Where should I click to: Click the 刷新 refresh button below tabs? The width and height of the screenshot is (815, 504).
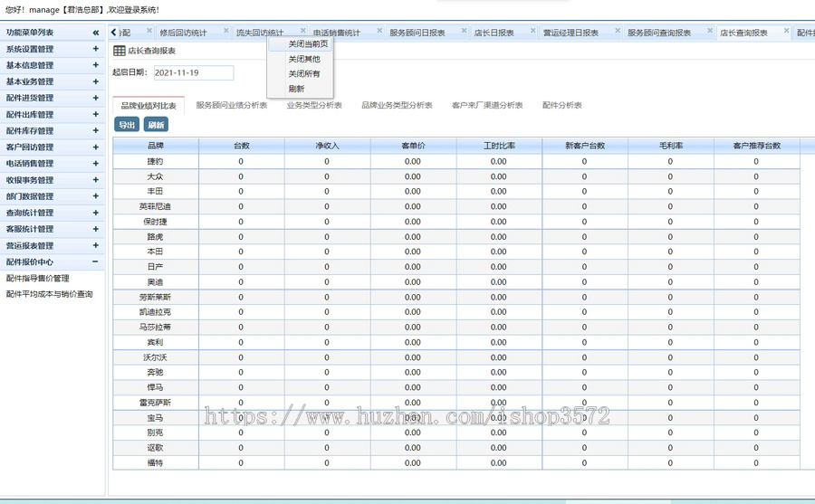[x=156, y=125]
